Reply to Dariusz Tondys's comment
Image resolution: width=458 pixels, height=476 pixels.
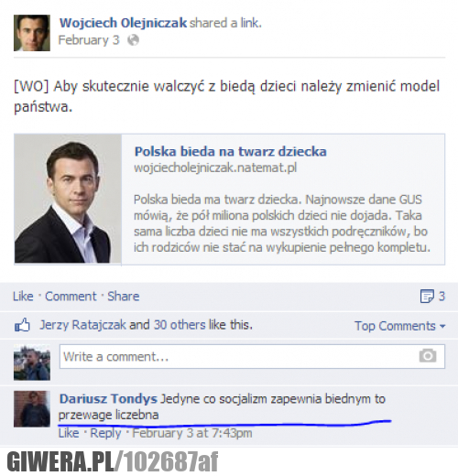(x=105, y=433)
